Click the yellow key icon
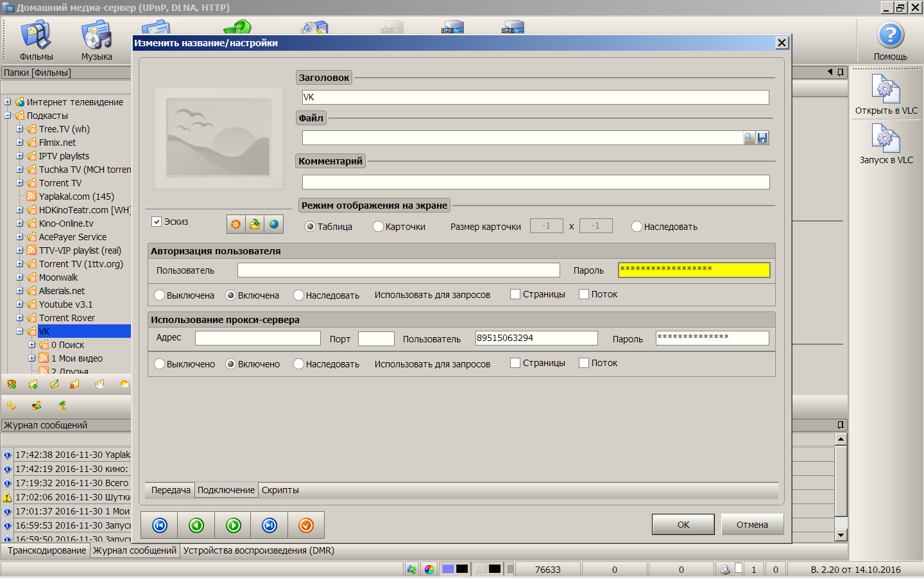The height and width of the screenshot is (578, 924). 12,405
